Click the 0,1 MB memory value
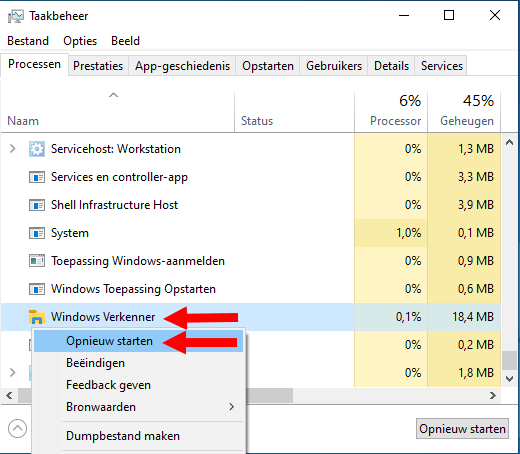The image size is (520, 454). pyautogui.click(x=476, y=233)
